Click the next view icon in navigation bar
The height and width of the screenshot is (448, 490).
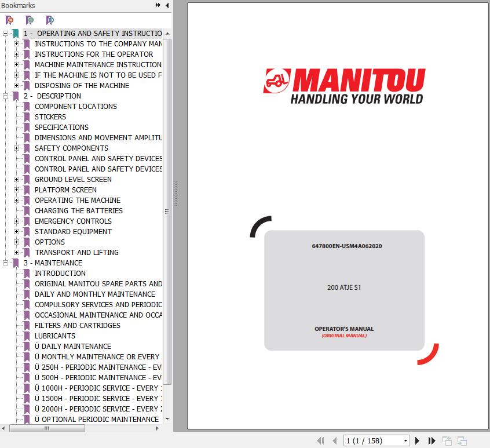click(462, 441)
